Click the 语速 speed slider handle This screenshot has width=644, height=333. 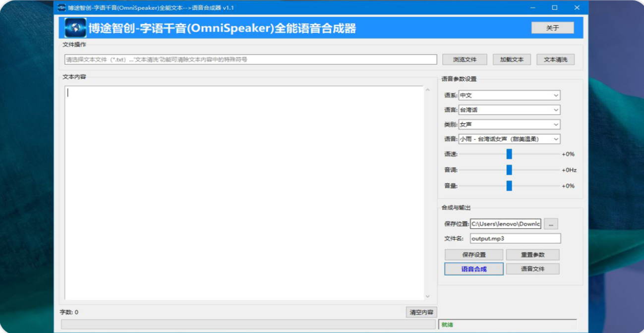point(509,154)
